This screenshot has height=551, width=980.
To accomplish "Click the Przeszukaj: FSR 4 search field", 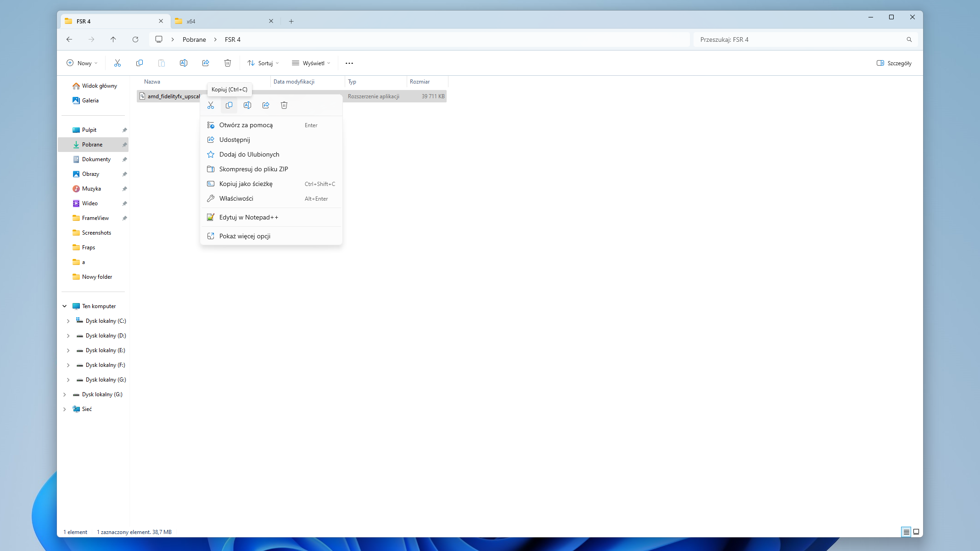I will [806, 39].
